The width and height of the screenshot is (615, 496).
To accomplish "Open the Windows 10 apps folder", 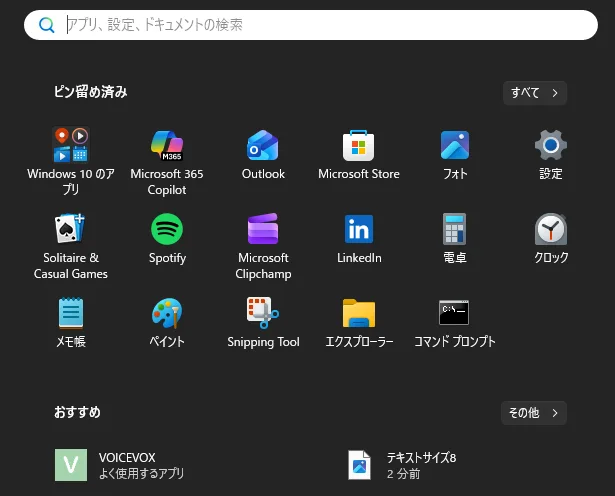I will (x=71, y=145).
